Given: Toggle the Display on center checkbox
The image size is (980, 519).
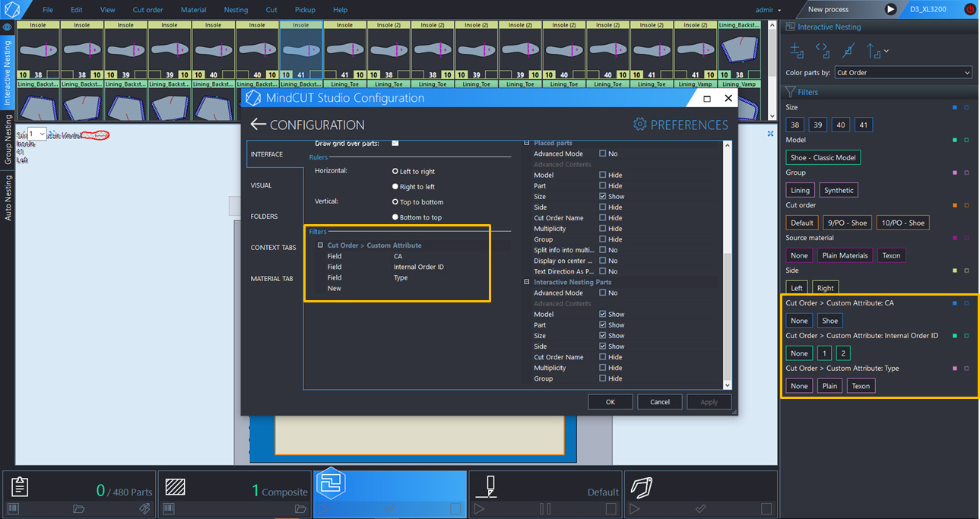Looking at the screenshot, I should click(x=603, y=261).
